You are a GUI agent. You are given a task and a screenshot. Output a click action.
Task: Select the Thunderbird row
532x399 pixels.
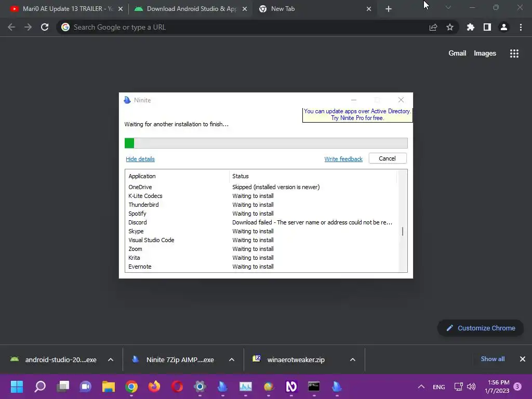point(261,205)
